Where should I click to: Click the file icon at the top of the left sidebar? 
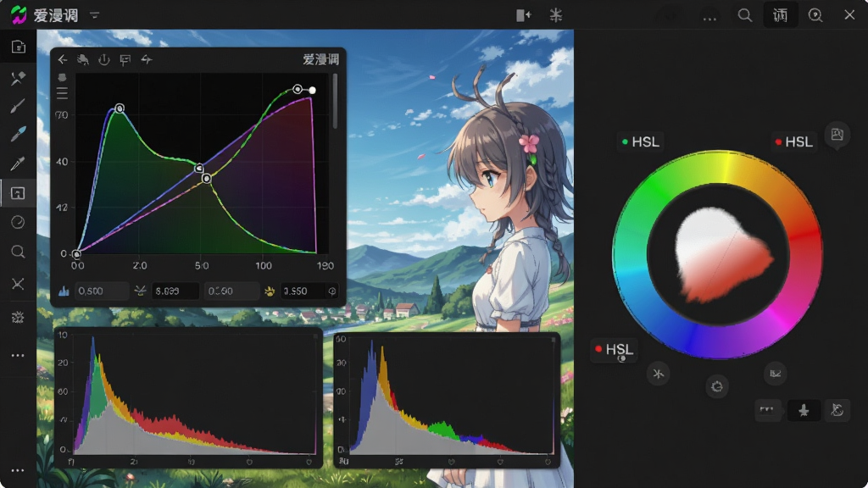coord(19,47)
